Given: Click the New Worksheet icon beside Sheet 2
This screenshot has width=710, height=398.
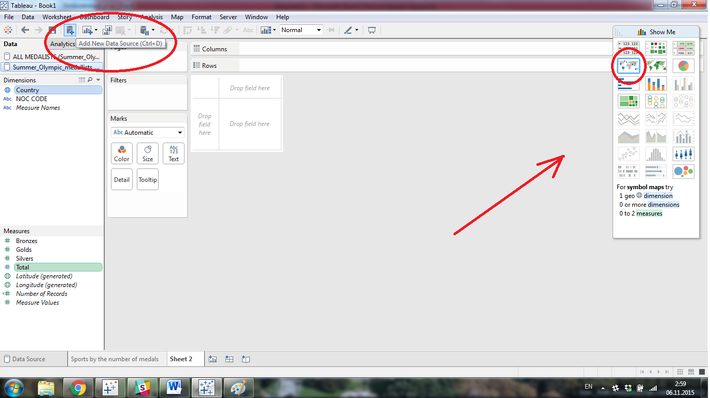Looking at the screenshot, I should 212,359.
